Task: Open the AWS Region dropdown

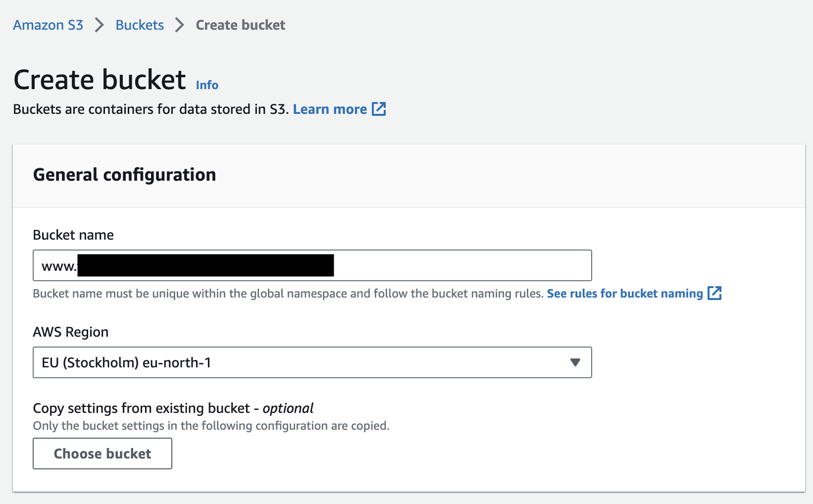Action: 312,362
